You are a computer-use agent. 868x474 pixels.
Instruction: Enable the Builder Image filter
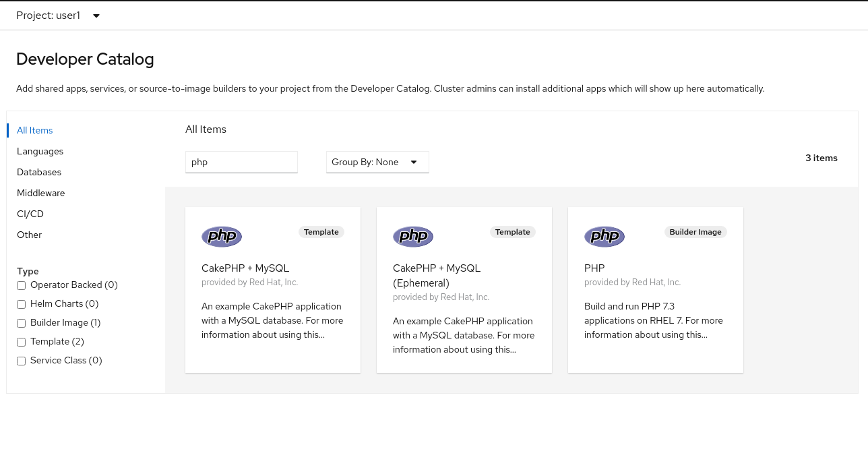pyautogui.click(x=21, y=323)
